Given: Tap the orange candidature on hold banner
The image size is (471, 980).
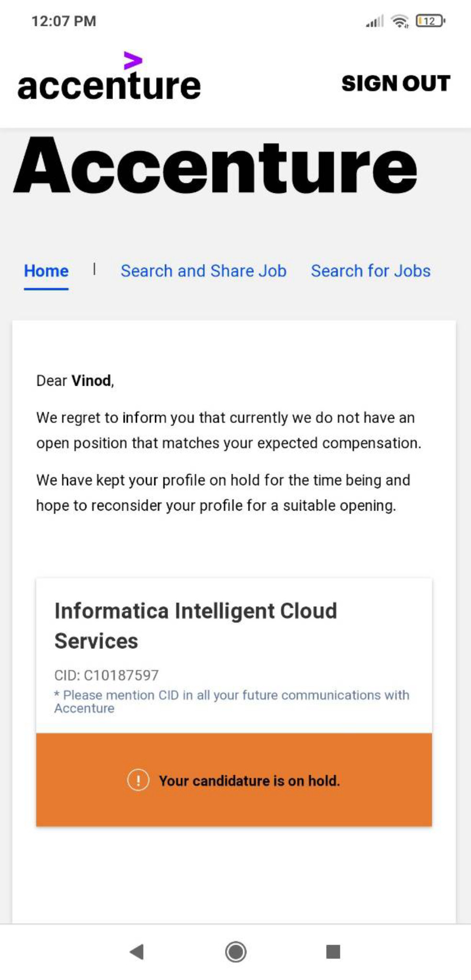Looking at the screenshot, I should [234, 780].
